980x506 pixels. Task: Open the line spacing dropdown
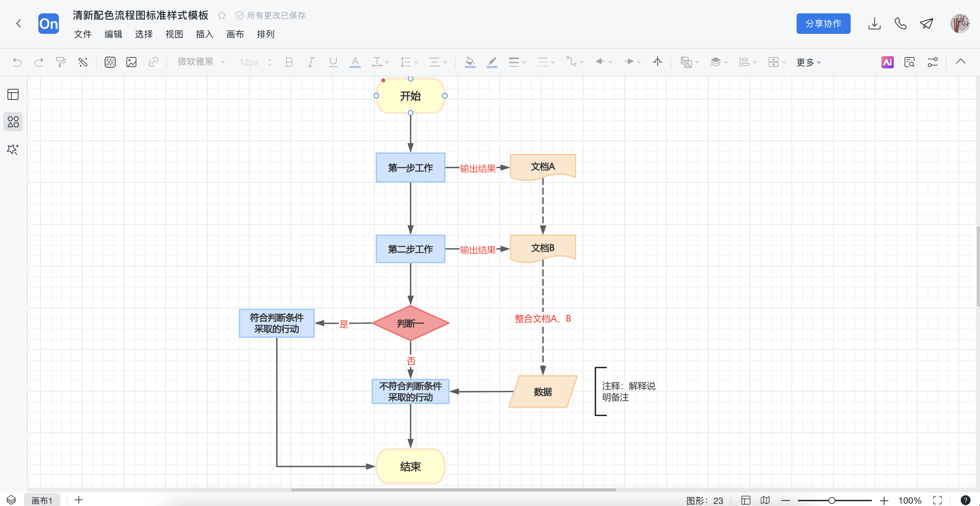(409, 62)
